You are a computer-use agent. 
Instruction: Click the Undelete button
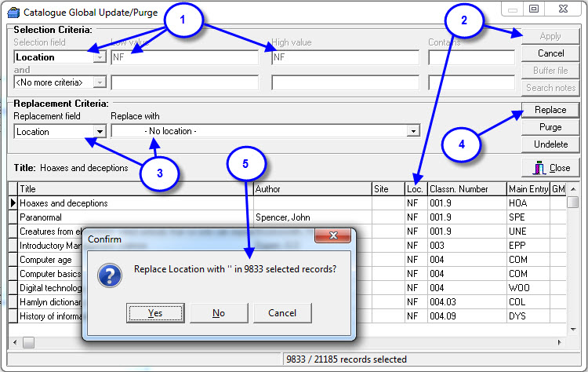click(x=550, y=144)
